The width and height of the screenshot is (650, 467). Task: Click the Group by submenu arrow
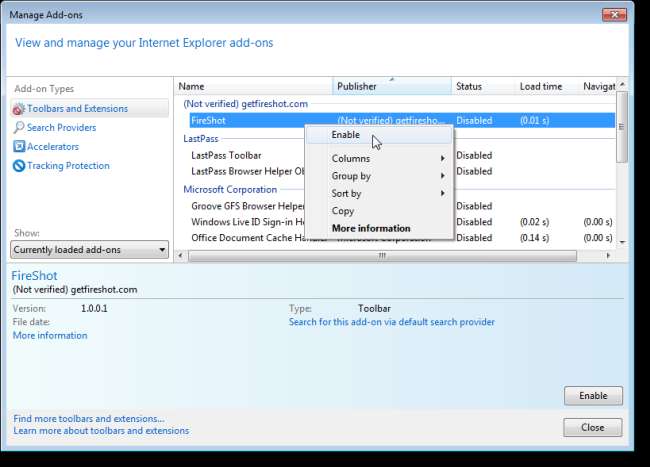tap(443, 176)
